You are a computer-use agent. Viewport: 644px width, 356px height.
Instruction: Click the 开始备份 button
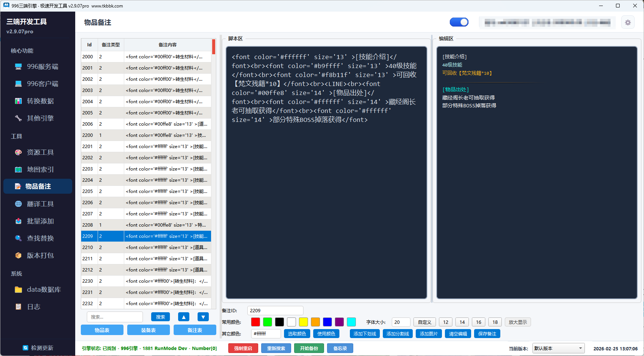click(x=309, y=348)
